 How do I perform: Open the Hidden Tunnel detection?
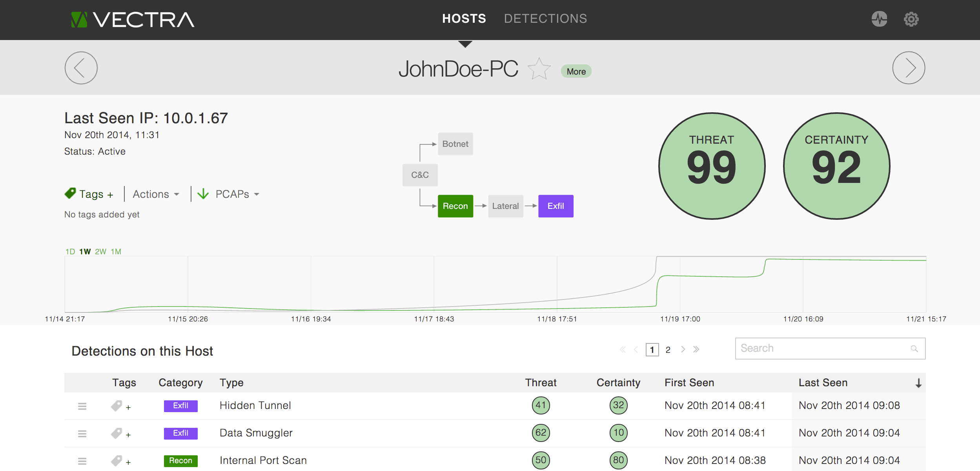(x=255, y=405)
